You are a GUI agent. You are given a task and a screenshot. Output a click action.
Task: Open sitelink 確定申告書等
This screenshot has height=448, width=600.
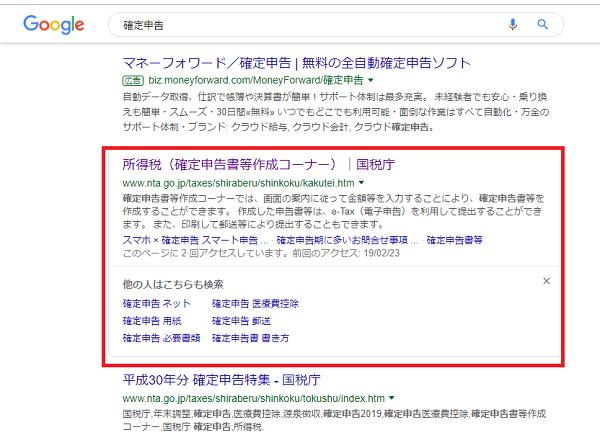tap(455, 240)
